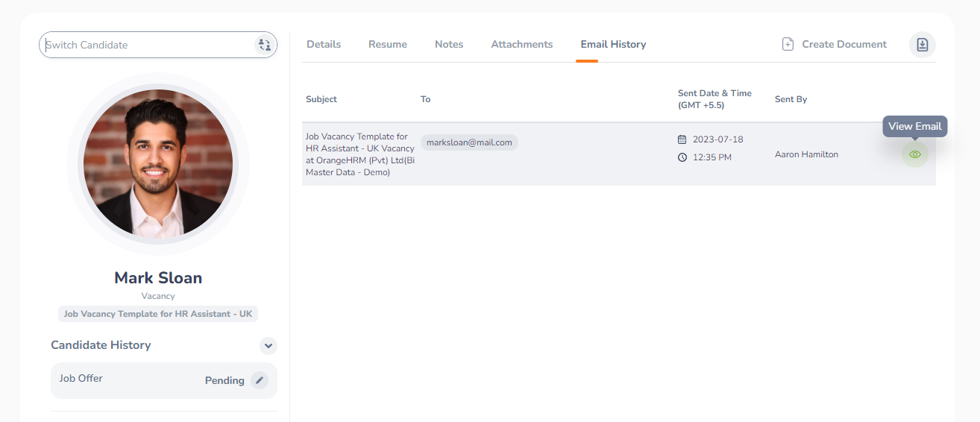Go to the Attachments tab

tap(522, 45)
